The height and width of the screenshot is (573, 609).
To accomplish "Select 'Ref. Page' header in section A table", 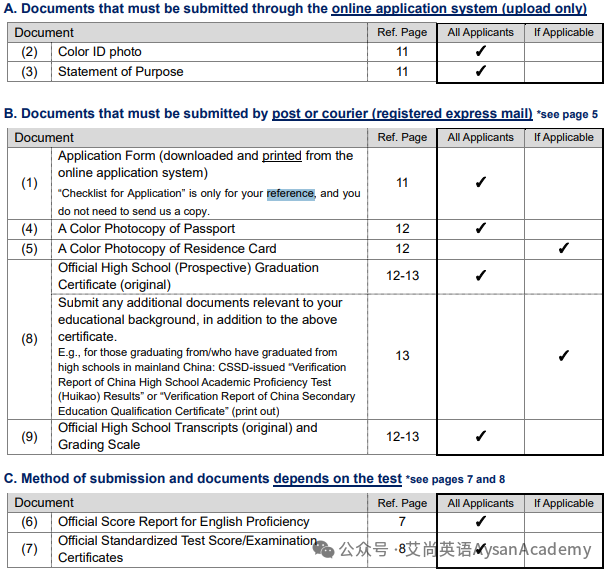I will [402, 32].
